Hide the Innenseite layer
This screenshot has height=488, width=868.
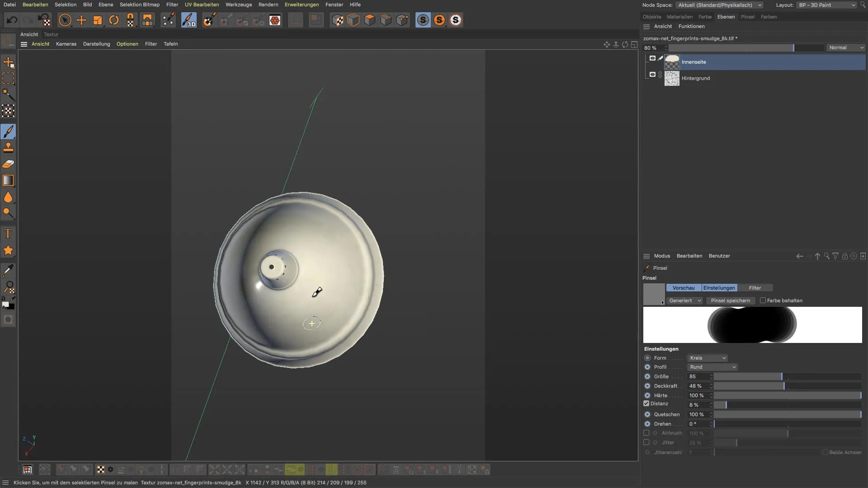(x=652, y=58)
